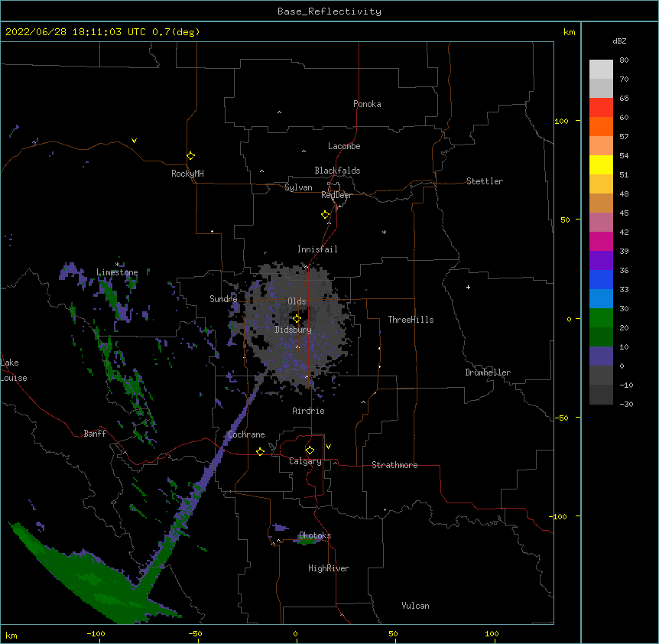Image resolution: width=659 pixels, height=644 pixels.
Task: Click the Okotoks label
Action: (315, 535)
